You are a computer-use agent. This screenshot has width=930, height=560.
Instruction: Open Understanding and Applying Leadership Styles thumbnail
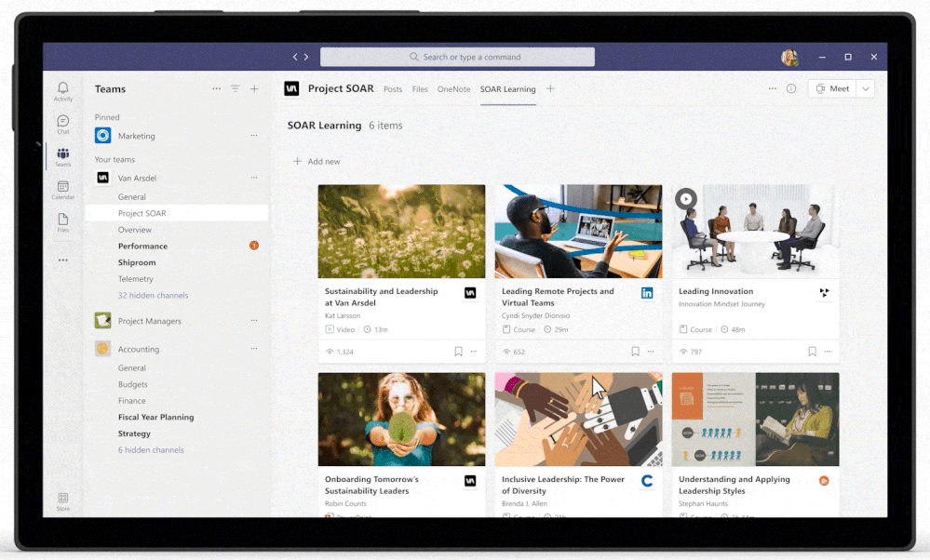756,419
